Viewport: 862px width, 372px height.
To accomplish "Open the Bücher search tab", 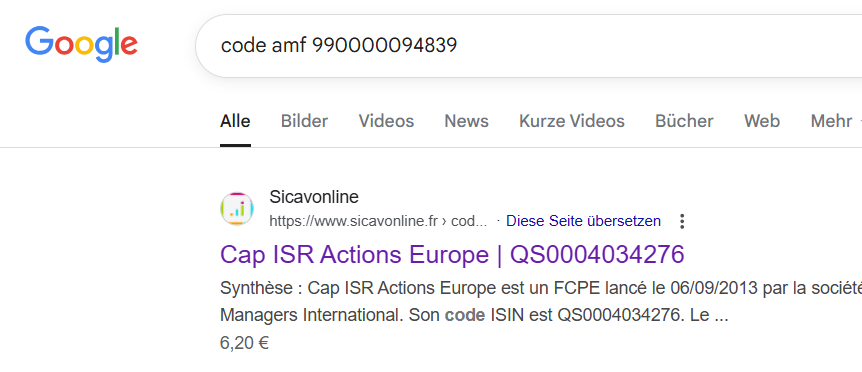I will coord(684,121).
